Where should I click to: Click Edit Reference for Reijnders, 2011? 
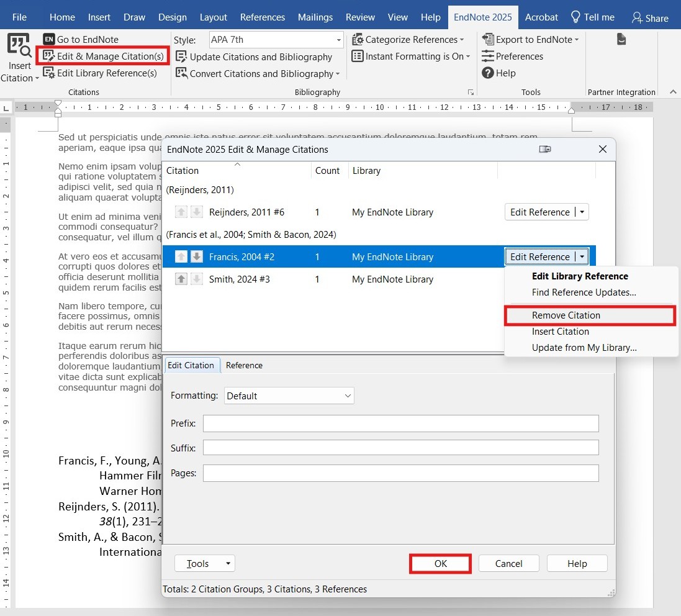(x=539, y=212)
